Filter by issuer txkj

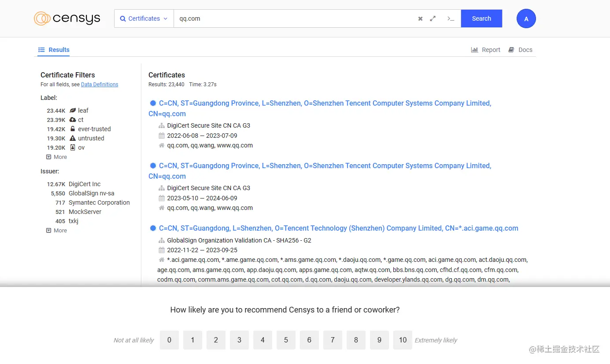(x=74, y=221)
